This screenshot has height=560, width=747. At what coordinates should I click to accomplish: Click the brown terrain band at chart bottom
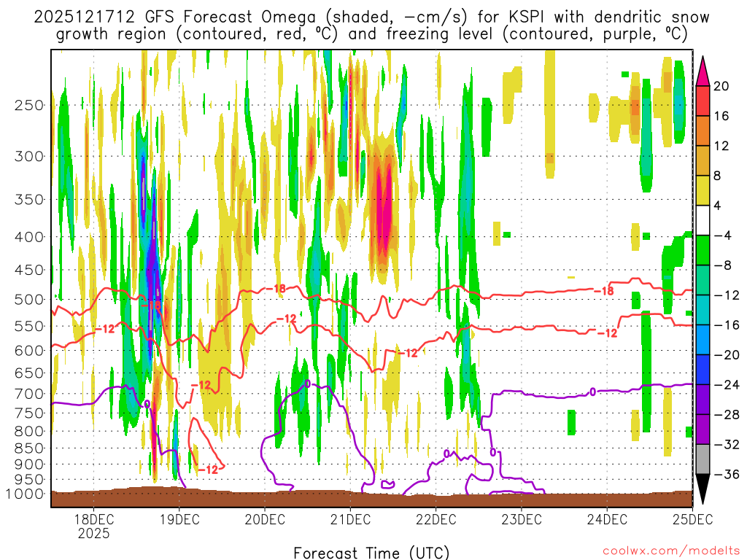[371, 498]
